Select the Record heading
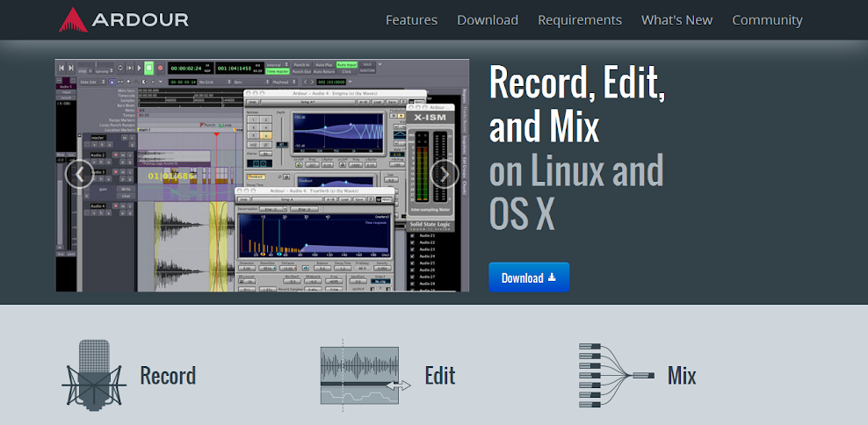 tap(168, 375)
